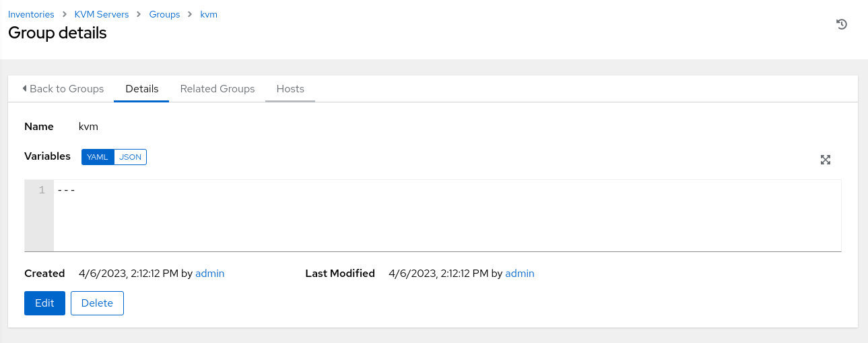Open the Groups breadcrumb link

[164, 14]
